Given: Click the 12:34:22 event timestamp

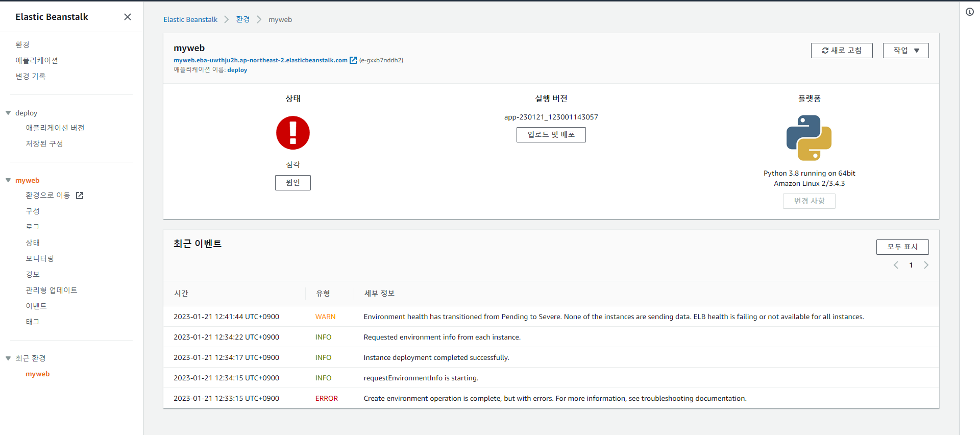Looking at the screenshot, I should coord(227,337).
